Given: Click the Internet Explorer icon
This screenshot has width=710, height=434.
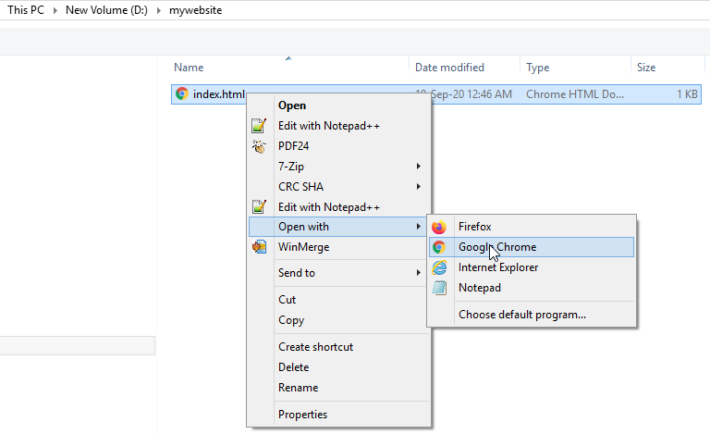Looking at the screenshot, I should [439, 267].
